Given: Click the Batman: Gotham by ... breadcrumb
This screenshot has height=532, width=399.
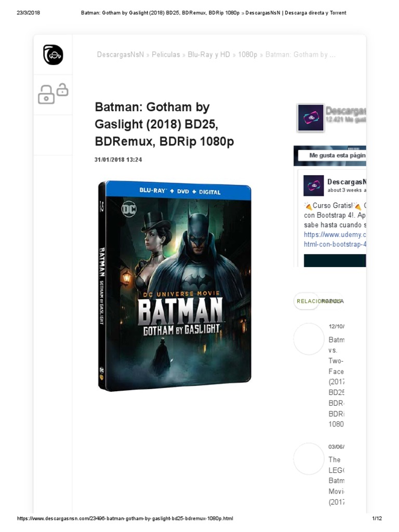Looking at the screenshot, I should [300, 55].
